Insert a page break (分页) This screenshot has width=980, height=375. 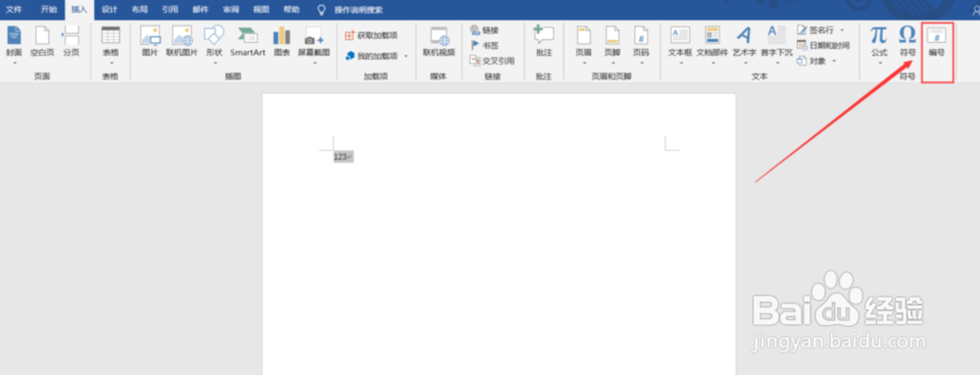tap(72, 42)
